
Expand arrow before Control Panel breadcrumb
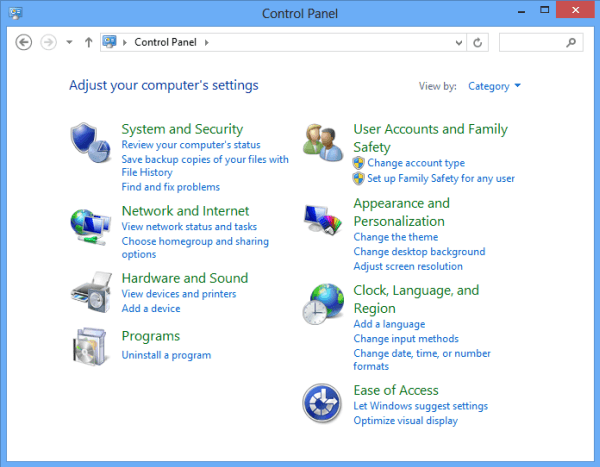point(125,42)
